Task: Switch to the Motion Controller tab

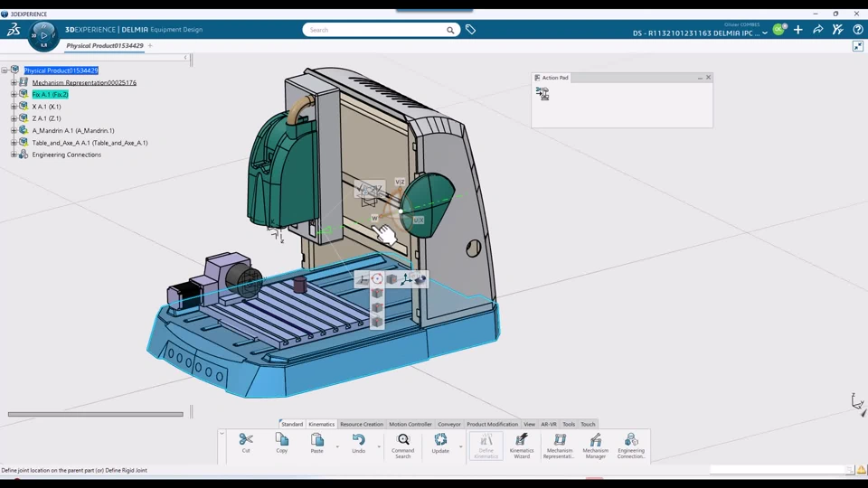Action: pos(410,424)
